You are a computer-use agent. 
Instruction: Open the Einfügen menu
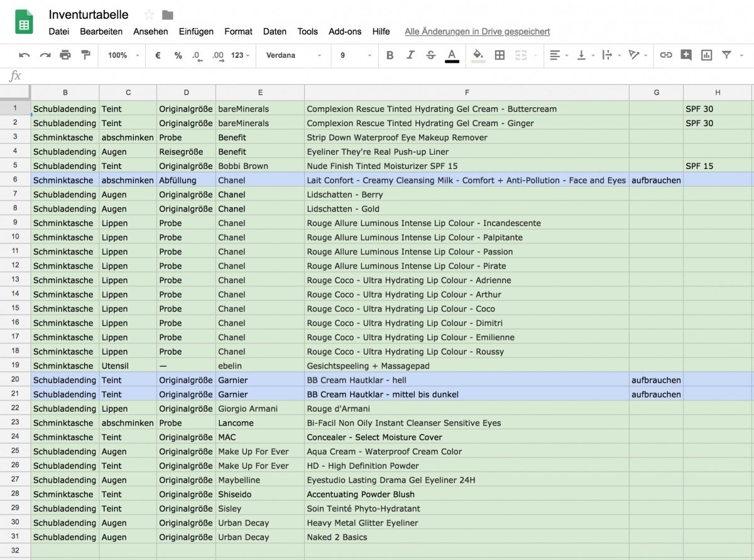click(196, 31)
